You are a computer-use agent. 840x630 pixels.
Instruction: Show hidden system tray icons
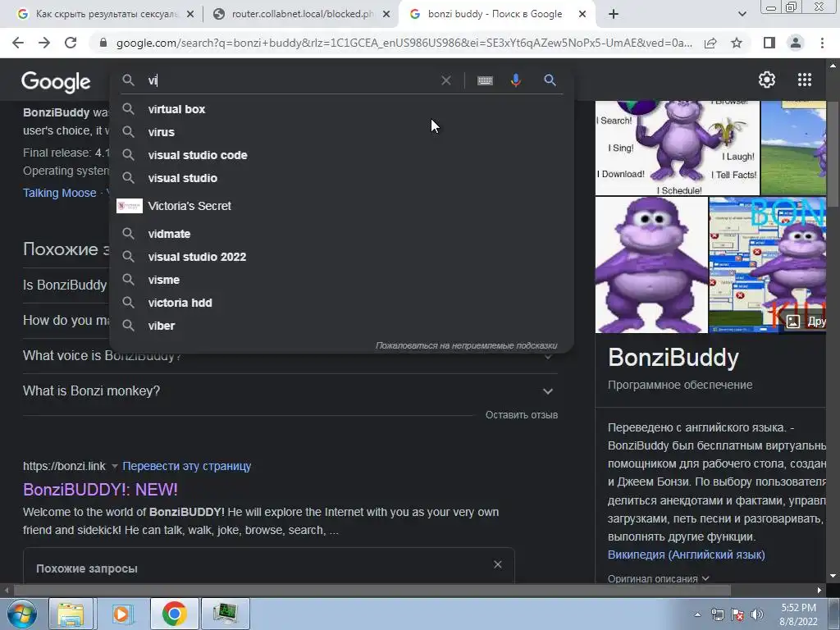(x=697, y=614)
